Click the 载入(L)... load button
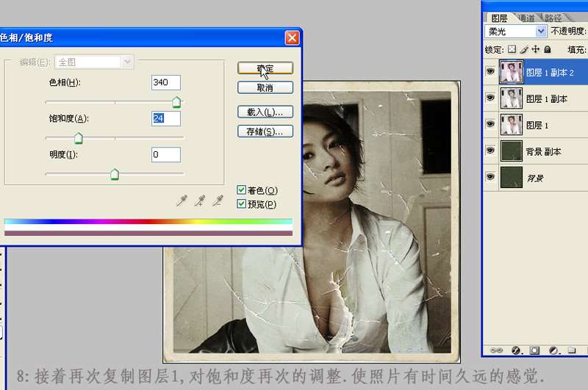The height and width of the screenshot is (390, 588). click(265, 112)
